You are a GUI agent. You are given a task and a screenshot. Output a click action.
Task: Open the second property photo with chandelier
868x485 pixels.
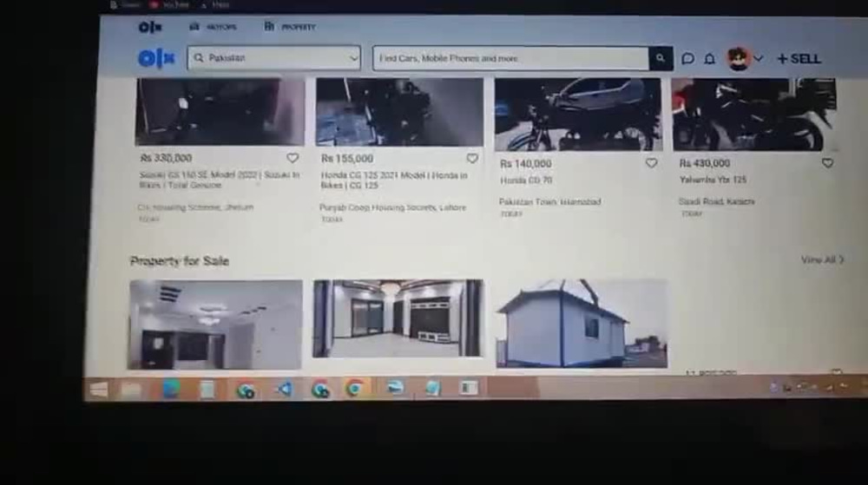point(398,318)
